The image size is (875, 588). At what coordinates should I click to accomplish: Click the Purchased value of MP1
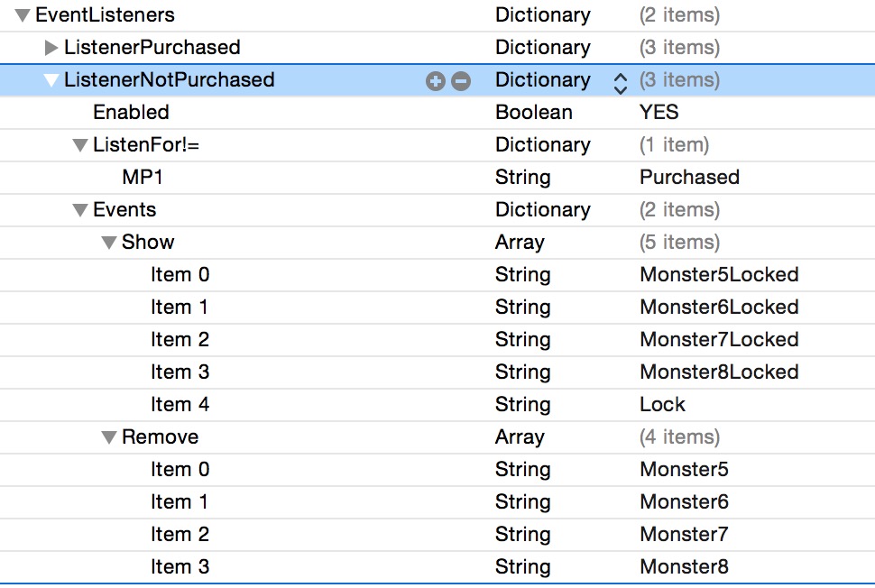click(689, 177)
